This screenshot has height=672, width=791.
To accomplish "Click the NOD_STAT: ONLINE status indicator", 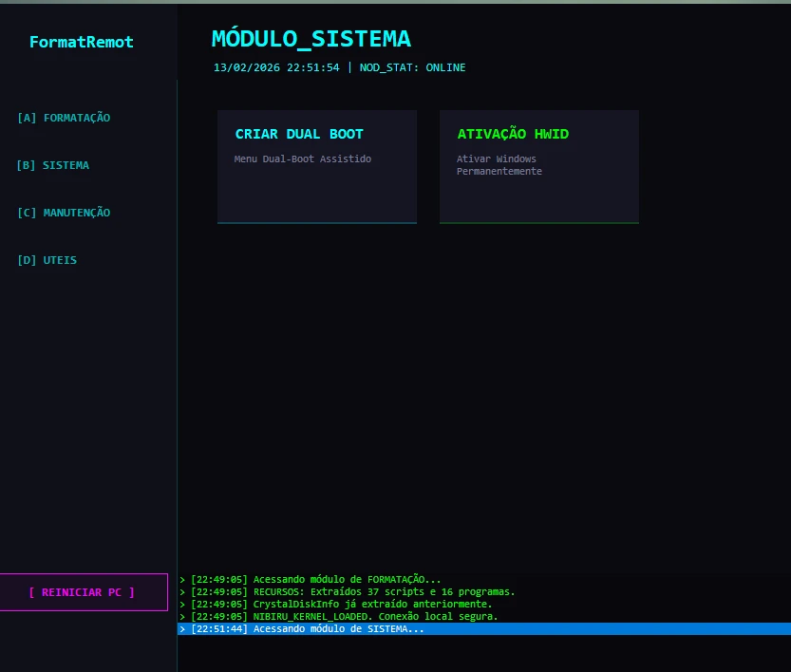I will [x=412, y=67].
